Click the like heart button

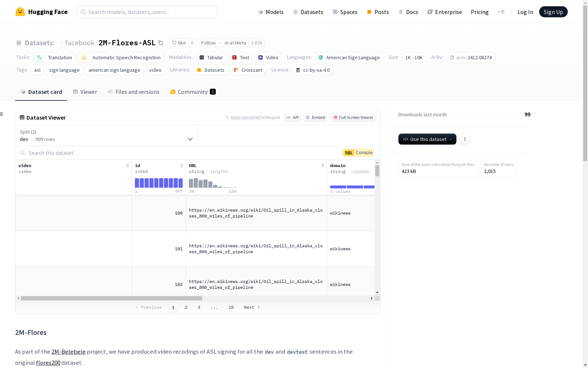tap(179, 43)
